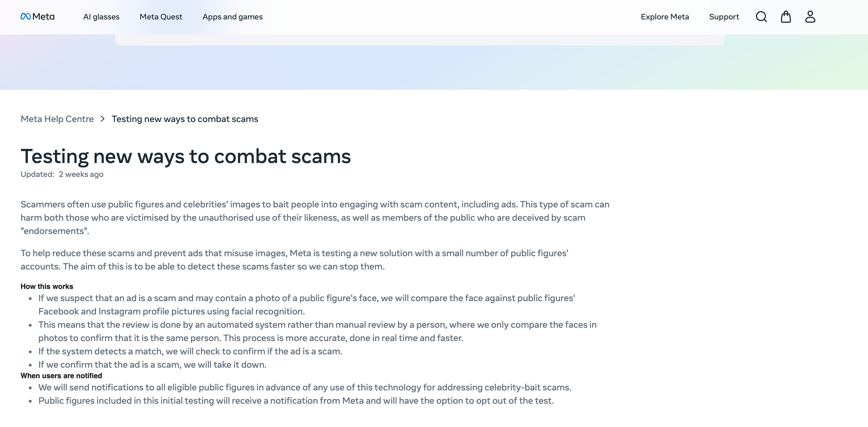Open the shopping bag icon
This screenshot has height=427, width=868.
click(x=786, y=17)
